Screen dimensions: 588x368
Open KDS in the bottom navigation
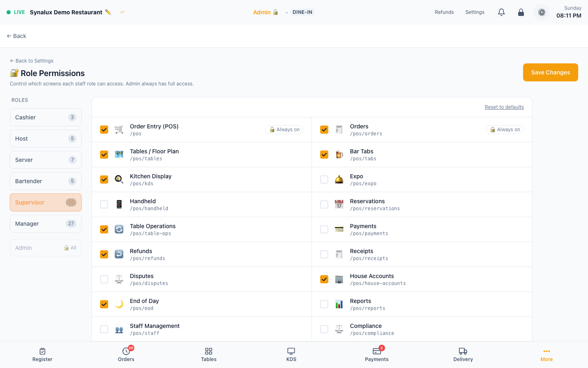[x=291, y=355]
